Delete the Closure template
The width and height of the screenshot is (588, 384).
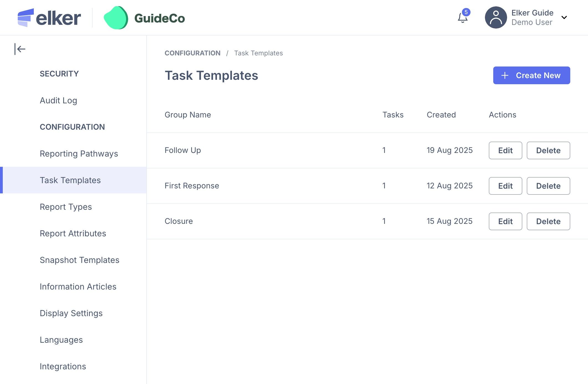[x=548, y=221]
